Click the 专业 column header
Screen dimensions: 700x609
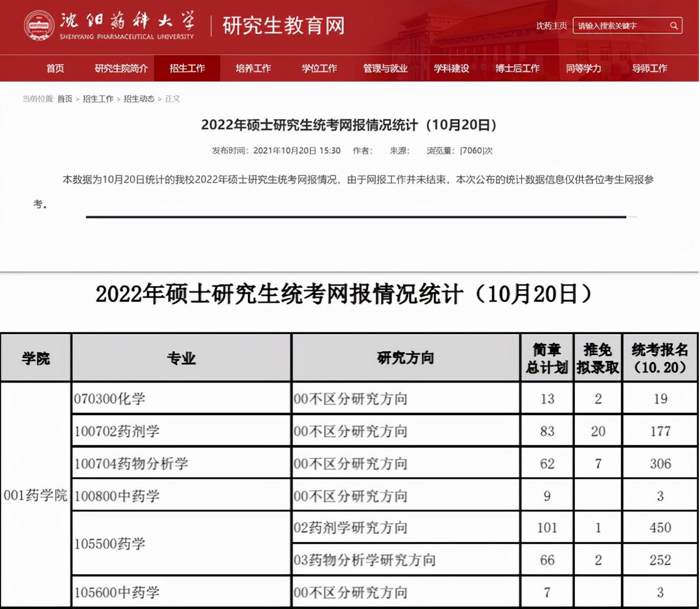tap(181, 358)
